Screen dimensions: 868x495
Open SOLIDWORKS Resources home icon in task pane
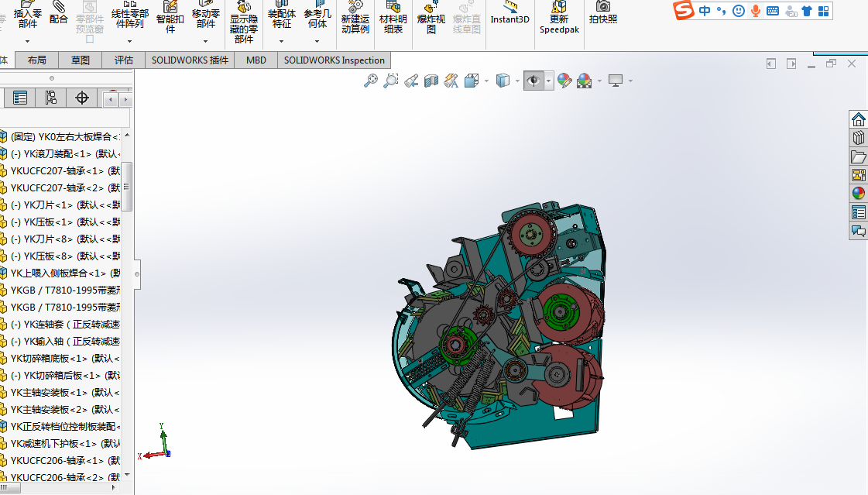pyautogui.click(x=859, y=119)
